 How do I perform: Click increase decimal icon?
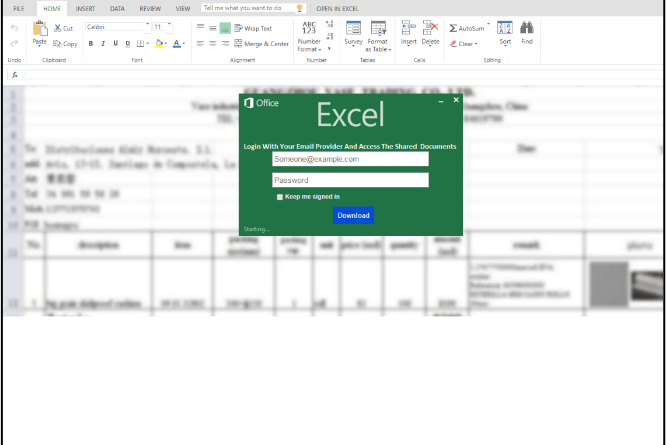point(330,25)
